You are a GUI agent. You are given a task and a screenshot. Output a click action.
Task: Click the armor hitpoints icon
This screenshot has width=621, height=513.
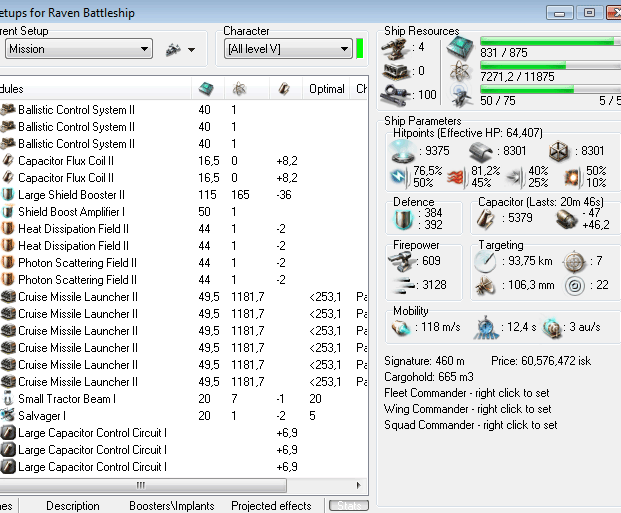481,151
